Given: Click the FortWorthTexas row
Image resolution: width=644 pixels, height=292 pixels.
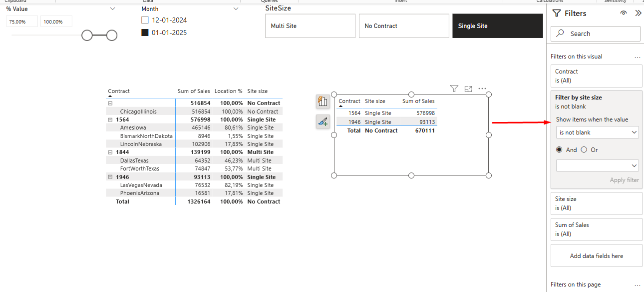Looking at the screenshot, I should point(194,168).
